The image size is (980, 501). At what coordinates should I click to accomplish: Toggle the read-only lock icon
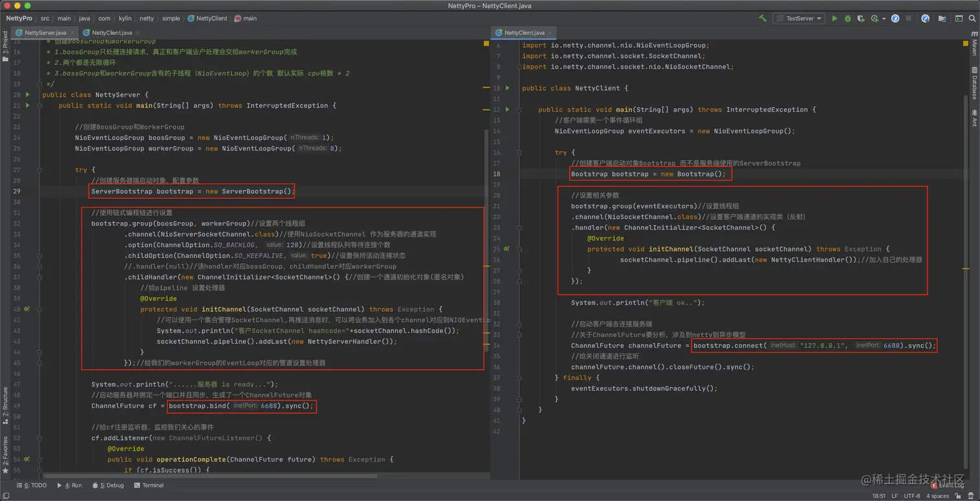pyautogui.click(x=959, y=496)
